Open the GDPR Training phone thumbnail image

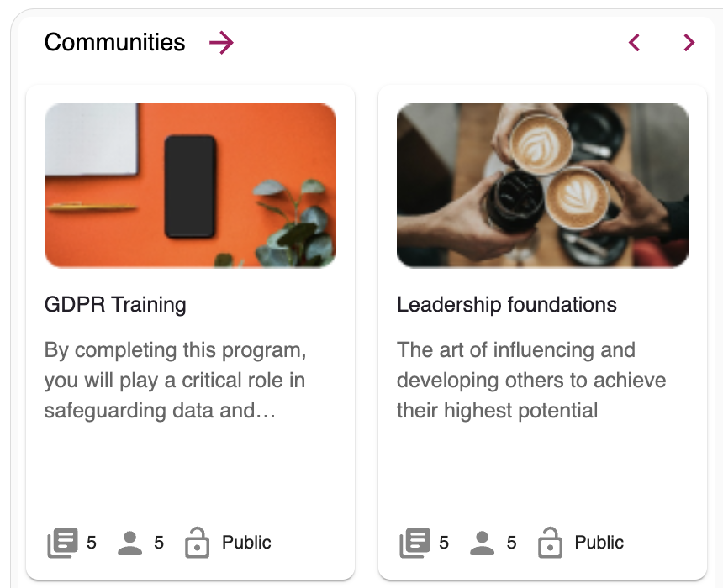(190, 186)
